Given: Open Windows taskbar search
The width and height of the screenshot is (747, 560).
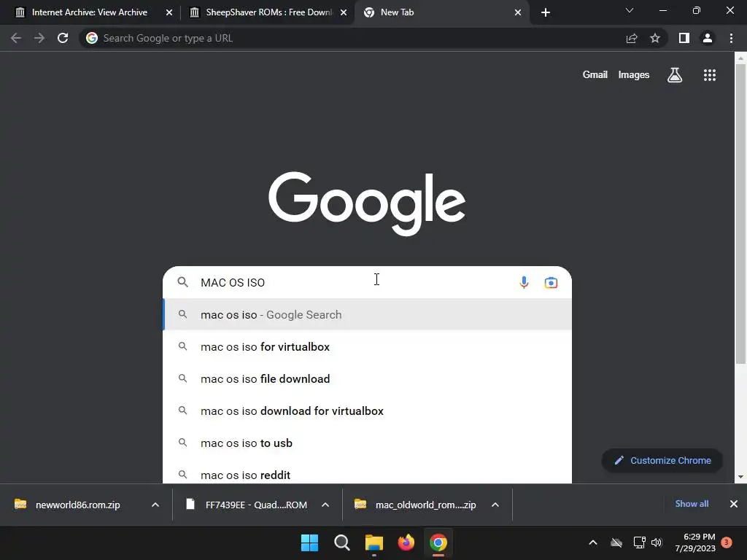Looking at the screenshot, I should (341, 542).
